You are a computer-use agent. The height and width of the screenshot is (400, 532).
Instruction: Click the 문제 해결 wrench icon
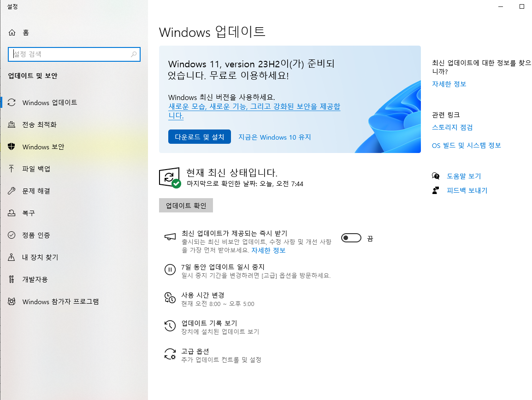[12, 191]
